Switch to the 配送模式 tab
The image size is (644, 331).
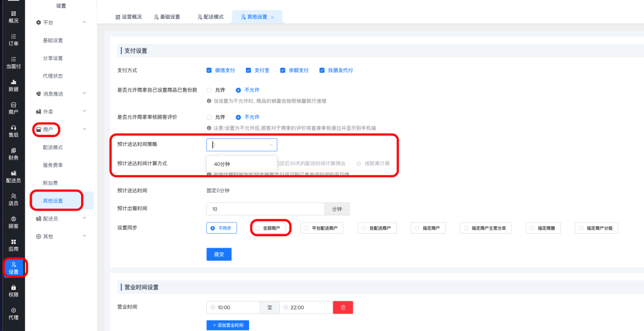tap(210, 17)
